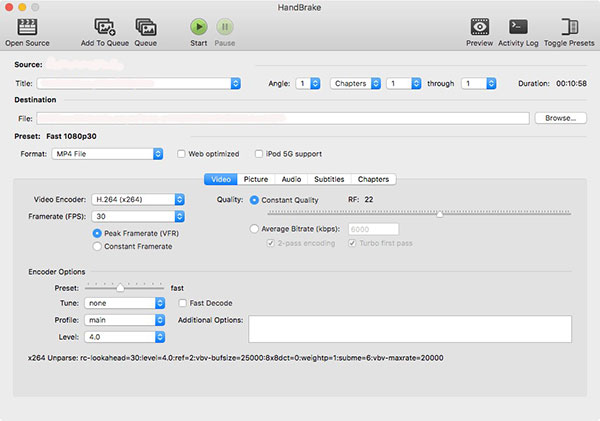Adjust the RF quality slider handle

[x=440, y=214]
